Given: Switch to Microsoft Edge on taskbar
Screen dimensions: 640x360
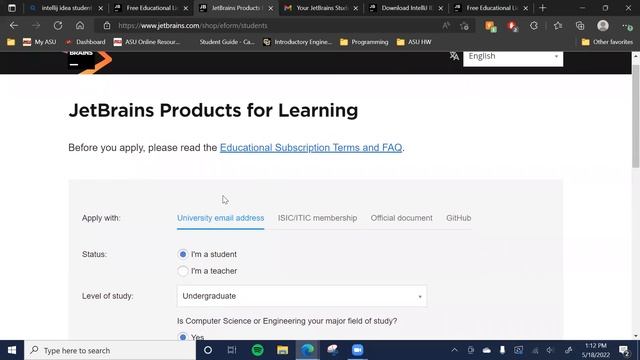Looking at the screenshot, I should pyautogui.click(x=307, y=350).
